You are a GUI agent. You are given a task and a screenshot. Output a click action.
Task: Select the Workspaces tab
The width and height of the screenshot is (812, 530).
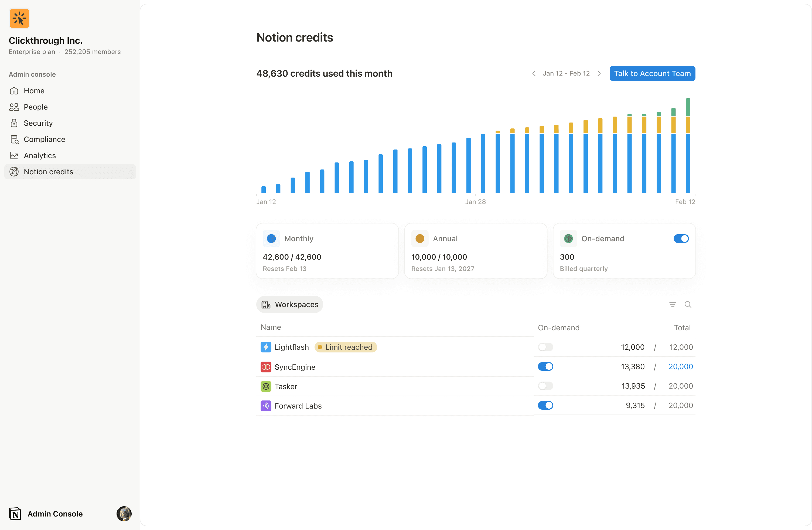(290, 304)
